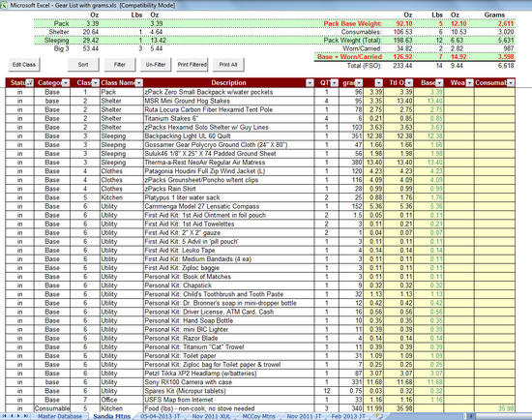The width and height of the screenshot is (532, 420).
Task: Go to next sheet with navigation arrow
Action: pos(18,416)
